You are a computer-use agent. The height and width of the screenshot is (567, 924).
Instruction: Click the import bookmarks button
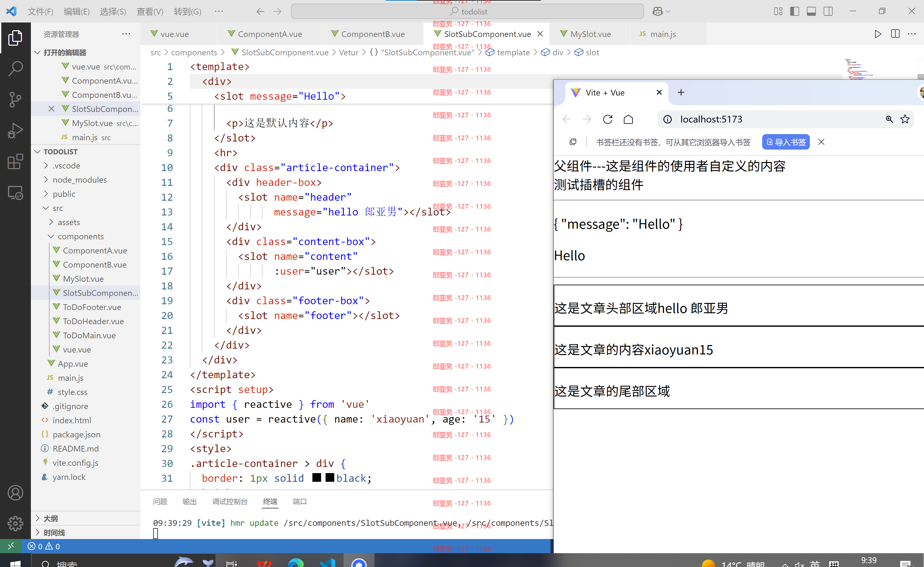(786, 142)
